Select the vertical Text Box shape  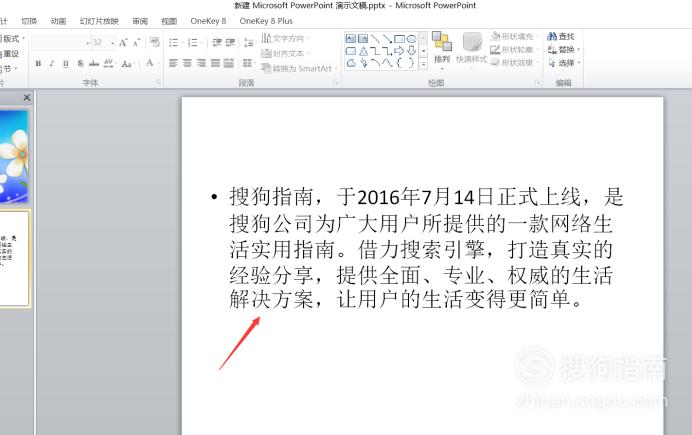click(x=363, y=39)
